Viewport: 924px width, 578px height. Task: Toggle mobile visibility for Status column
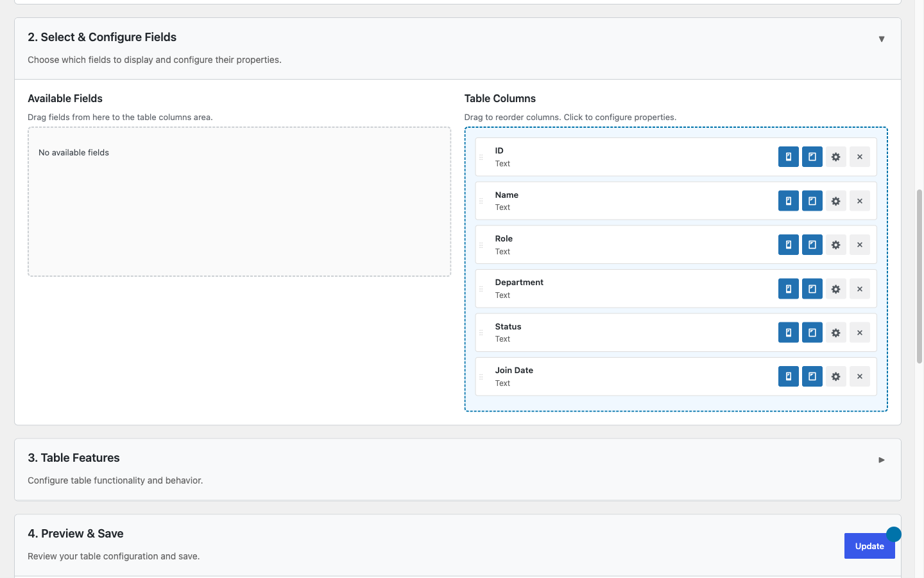[x=788, y=333]
